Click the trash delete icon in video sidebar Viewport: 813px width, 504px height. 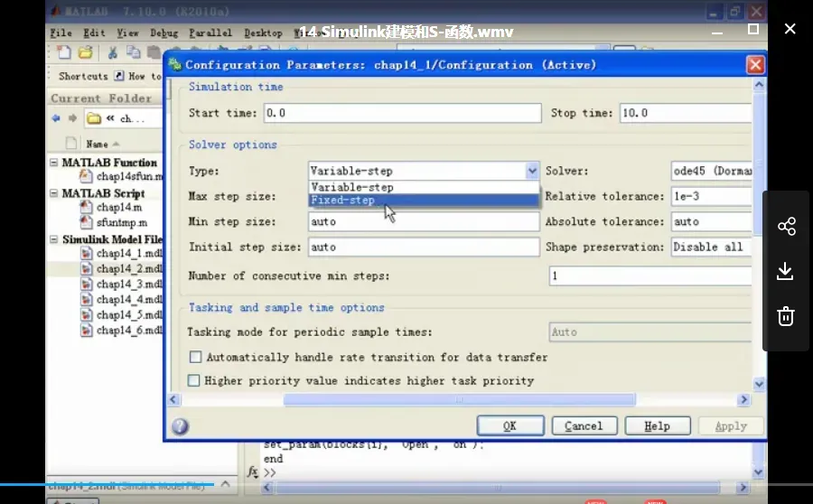(x=786, y=316)
